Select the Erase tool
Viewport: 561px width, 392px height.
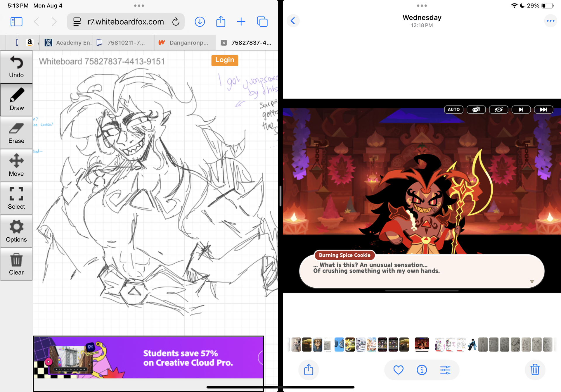[16, 133]
